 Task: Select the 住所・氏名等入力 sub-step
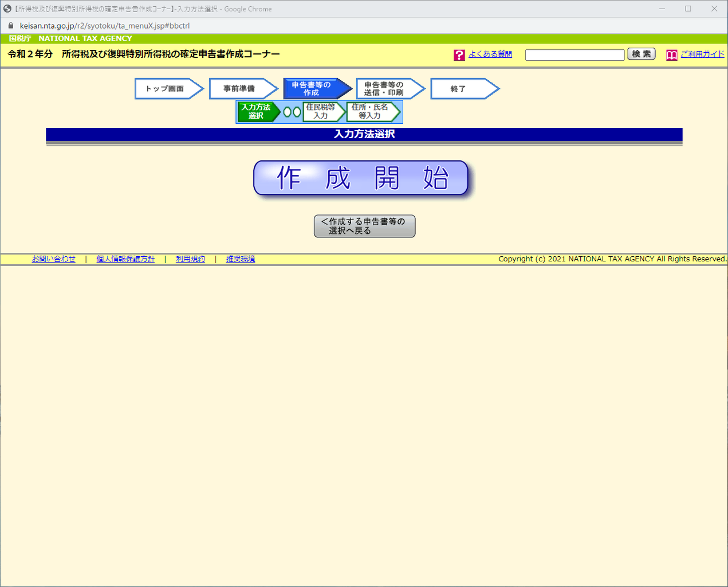(x=373, y=112)
